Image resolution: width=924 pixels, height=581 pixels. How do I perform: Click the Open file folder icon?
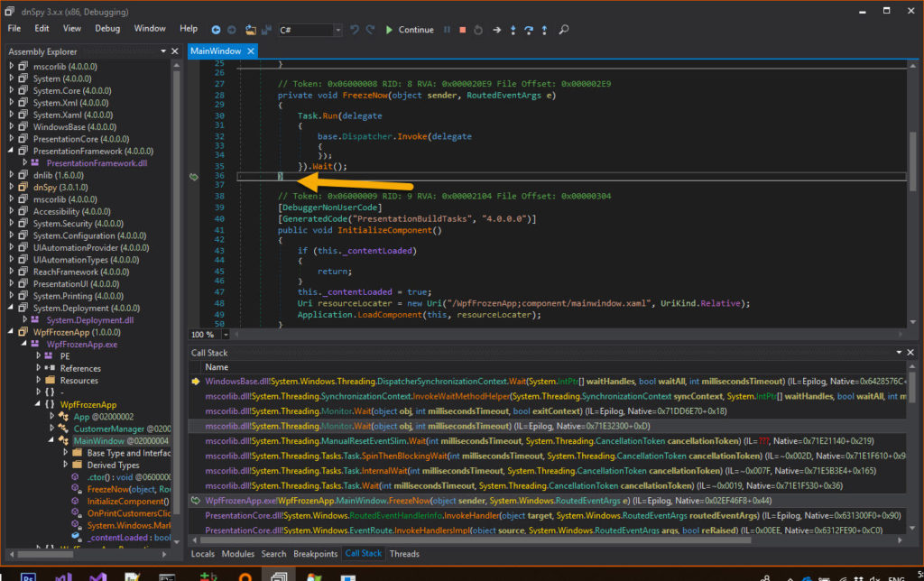(251, 30)
